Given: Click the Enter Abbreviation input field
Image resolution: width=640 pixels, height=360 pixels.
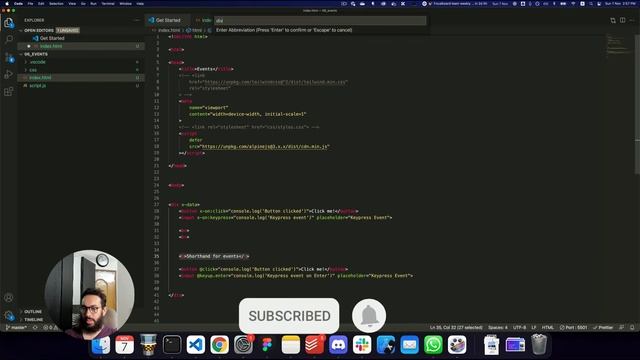Looking at the screenshot, I should click(x=320, y=20).
